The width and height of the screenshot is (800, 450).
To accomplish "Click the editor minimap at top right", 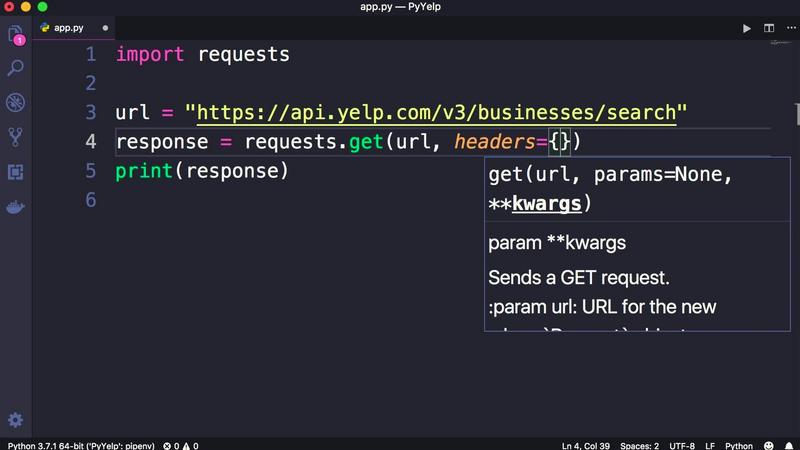I will click(x=781, y=43).
